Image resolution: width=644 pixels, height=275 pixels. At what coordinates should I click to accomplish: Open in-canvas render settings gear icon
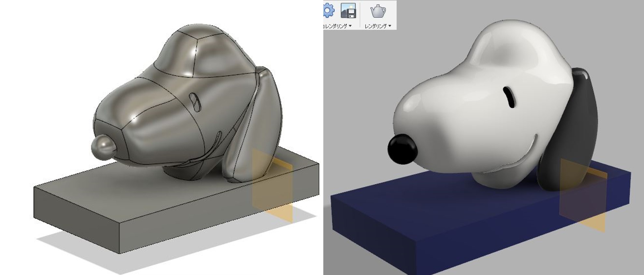point(329,11)
